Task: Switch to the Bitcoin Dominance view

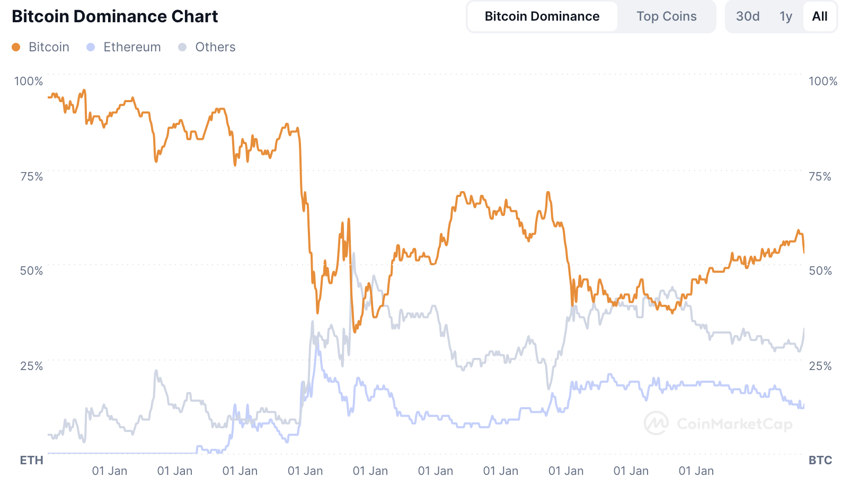Action: pyautogui.click(x=542, y=16)
